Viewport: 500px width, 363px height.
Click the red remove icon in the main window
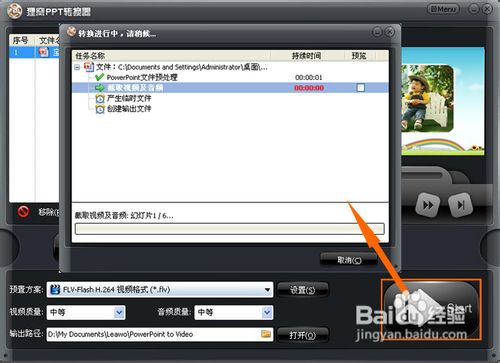23,211
